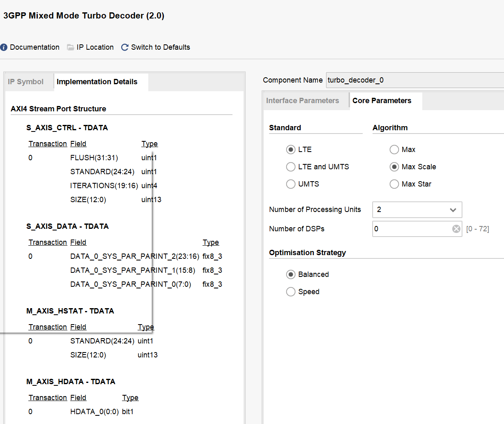The image size is (504, 424).
Task: Click the ITERATIONS(19:16) field
Action: pos(104,186)
